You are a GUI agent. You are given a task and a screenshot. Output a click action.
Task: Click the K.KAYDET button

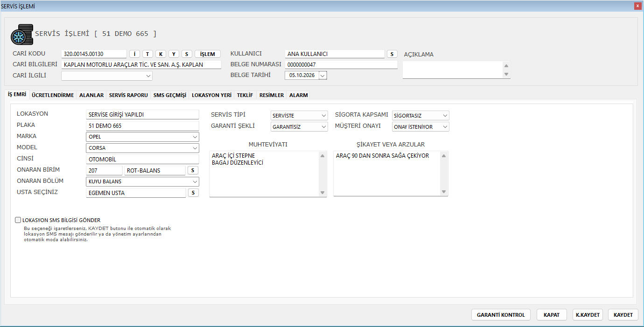(x=588, y=315)
